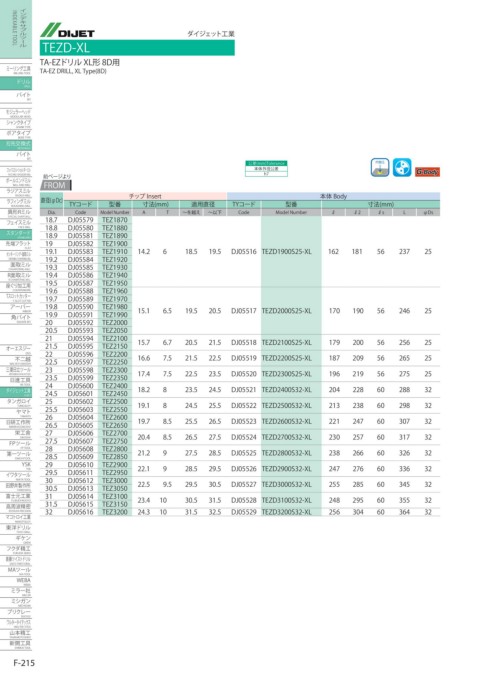480x677 pixels.
Task: Click insert model TEZ1950
Action: pyautogui.click(x=115, y=283)
